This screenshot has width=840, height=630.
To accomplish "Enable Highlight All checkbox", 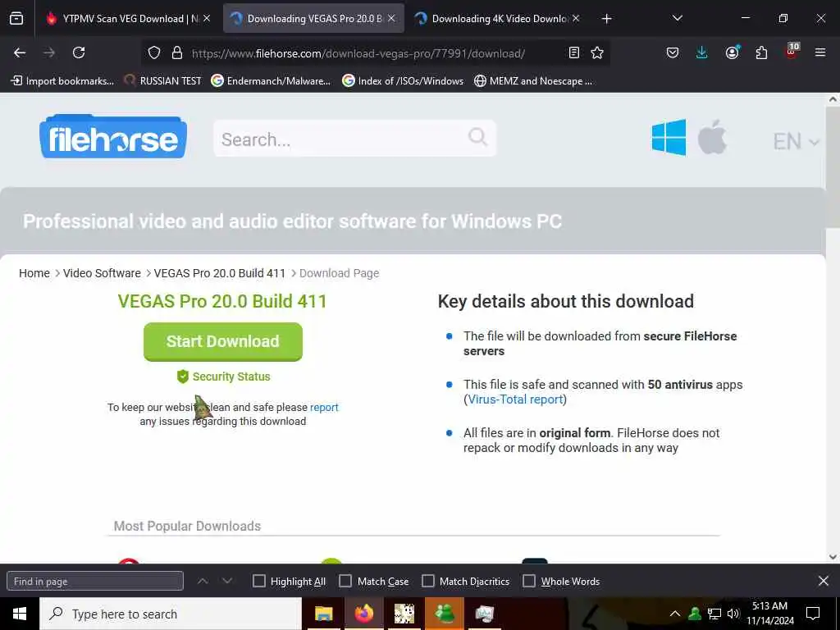I will (x=258, y=582).
